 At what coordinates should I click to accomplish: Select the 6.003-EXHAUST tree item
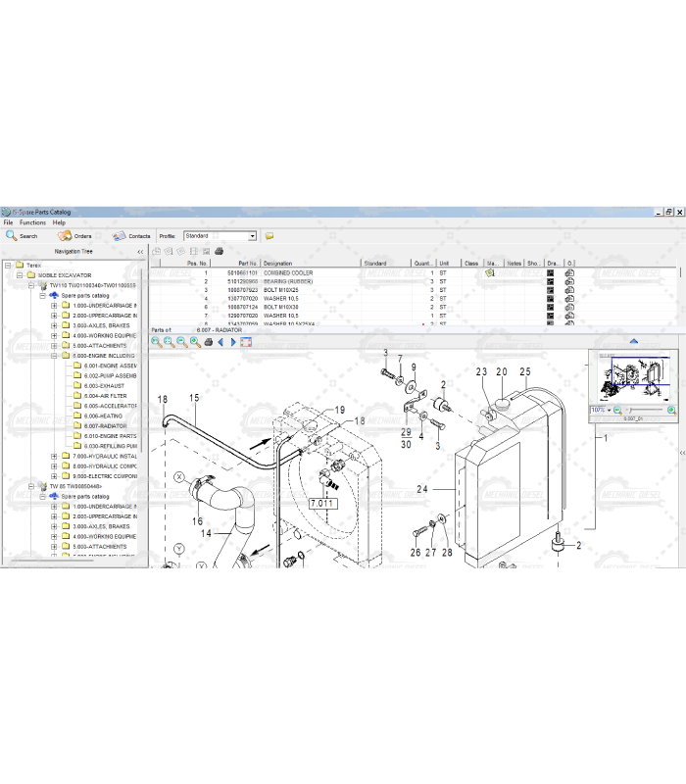point(104,386)
